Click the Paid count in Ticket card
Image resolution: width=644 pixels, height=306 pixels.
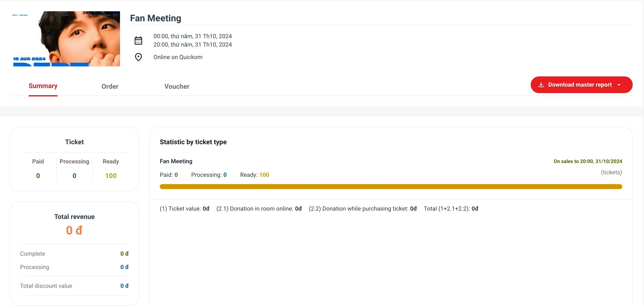click(x=38, y=176)
